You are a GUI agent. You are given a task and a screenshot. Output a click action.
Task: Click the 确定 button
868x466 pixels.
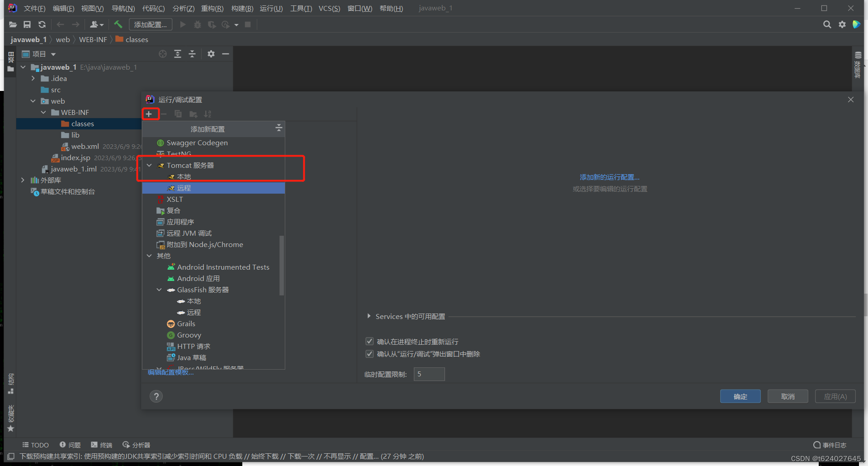point(740,396)
